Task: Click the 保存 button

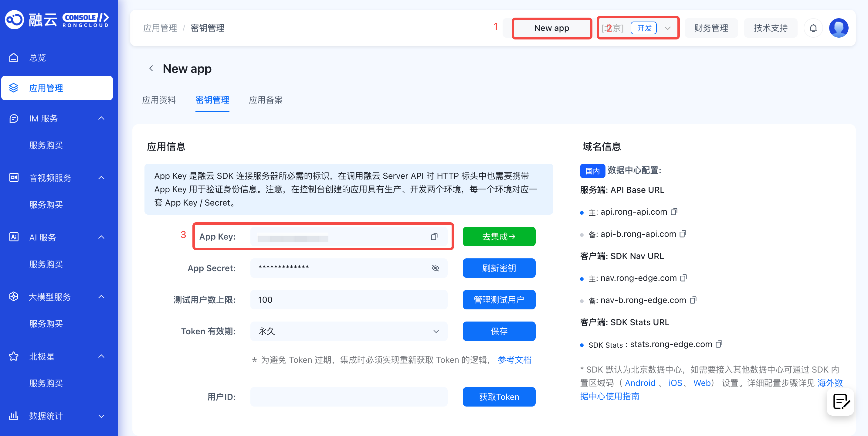Action: [499, 332]
